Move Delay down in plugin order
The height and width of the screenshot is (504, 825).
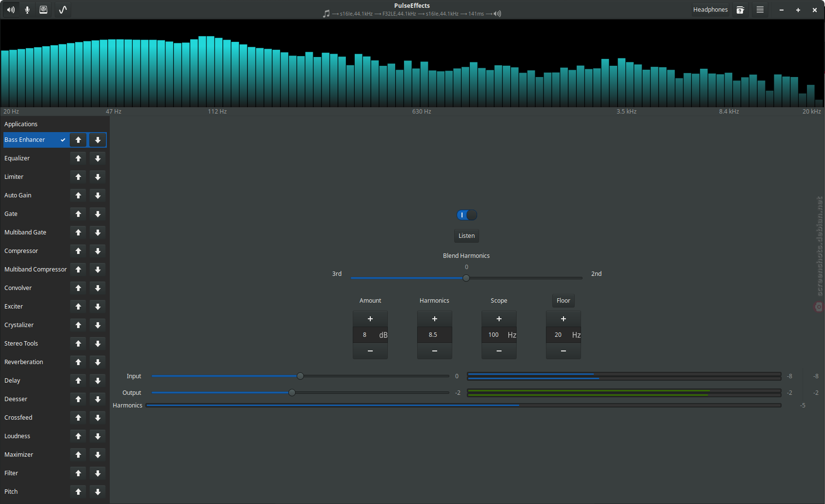pos(98,381)
